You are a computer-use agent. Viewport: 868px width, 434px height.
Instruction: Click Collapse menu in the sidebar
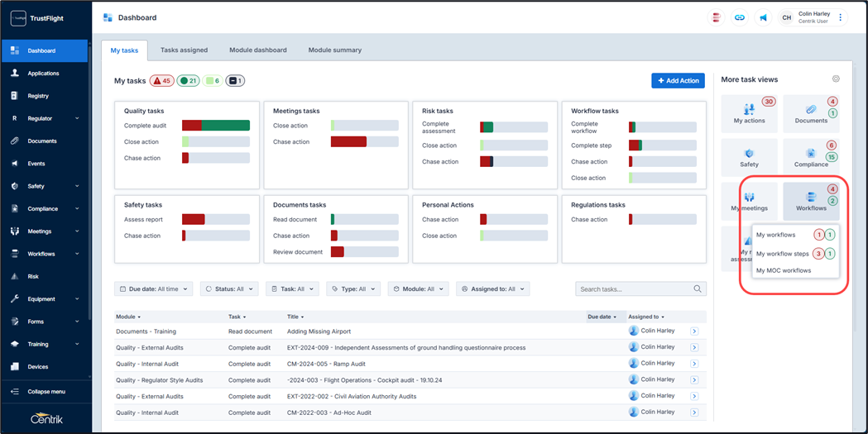(x=46, y=391)
